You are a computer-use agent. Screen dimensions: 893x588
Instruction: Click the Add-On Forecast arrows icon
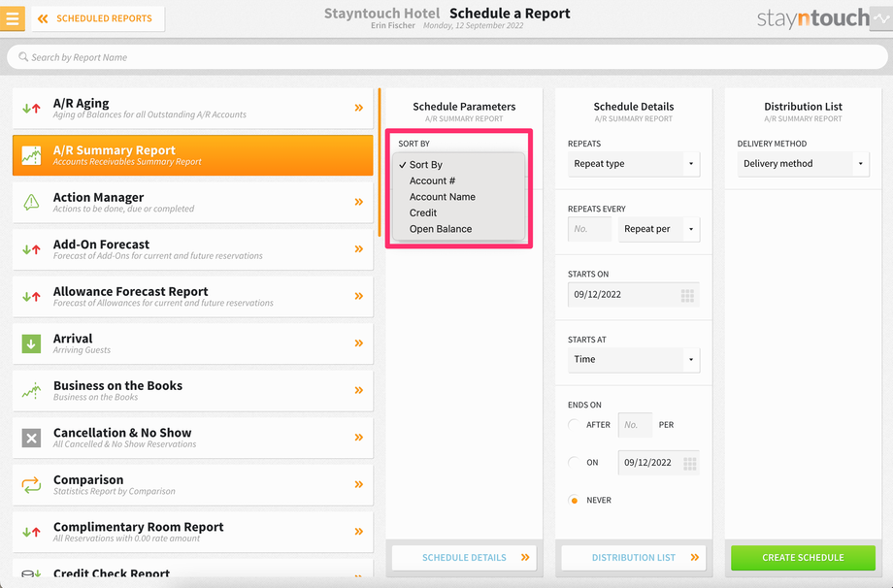click(31, 249)
